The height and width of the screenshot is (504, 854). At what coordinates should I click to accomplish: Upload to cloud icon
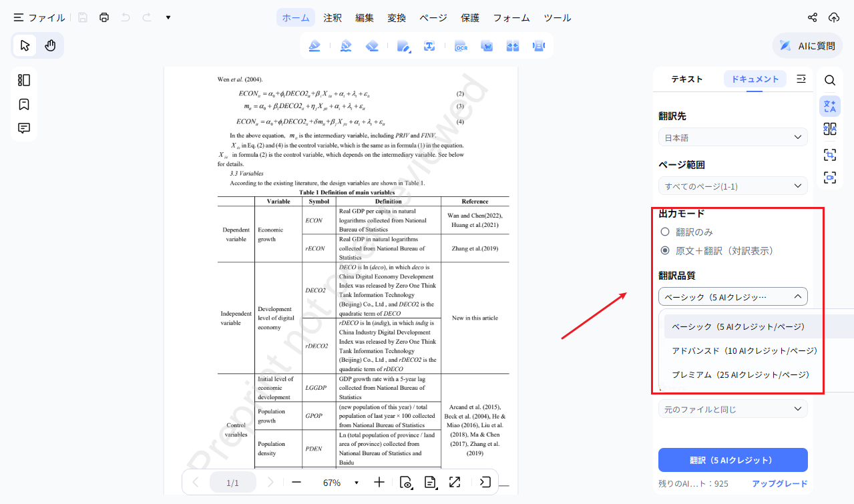tap(834, 17)
